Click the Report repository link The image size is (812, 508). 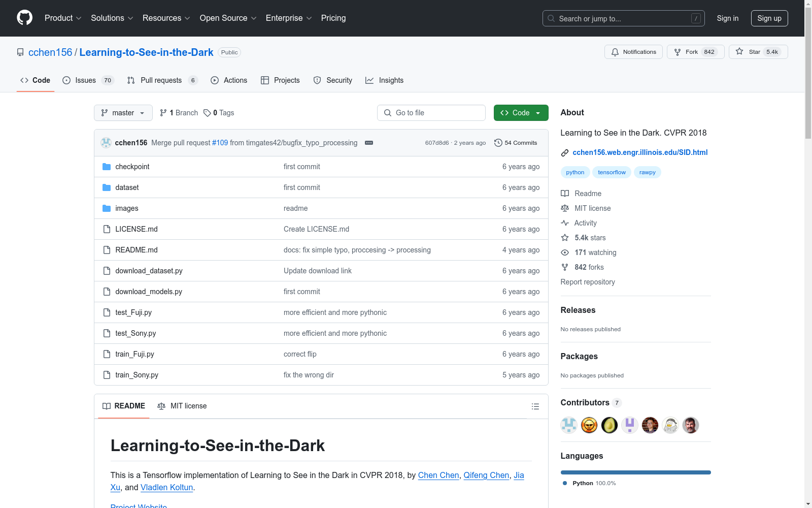(588, 282)
